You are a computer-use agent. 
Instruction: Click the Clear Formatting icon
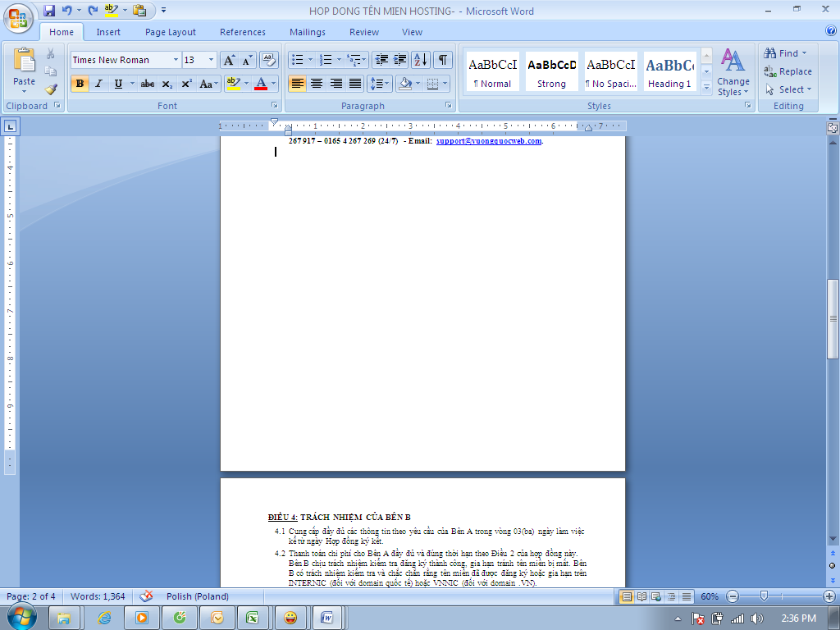click(268, 60)
